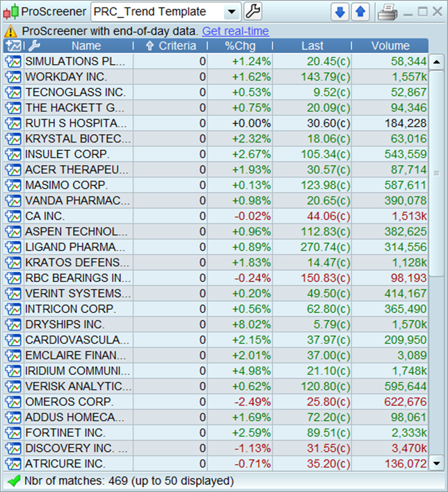Click the blue up arrow button
This screenshot has width=448, height=492.
click(x=360, y=13)
